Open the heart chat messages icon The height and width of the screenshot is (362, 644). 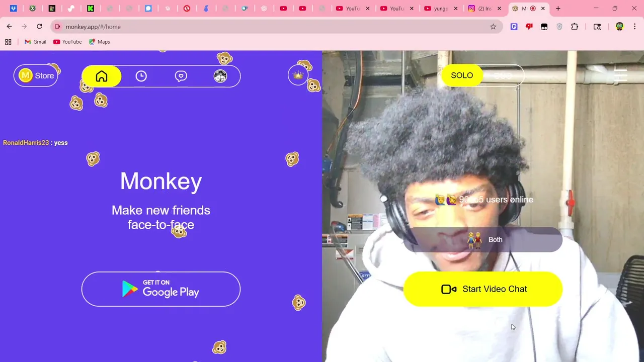pos(181,76)
